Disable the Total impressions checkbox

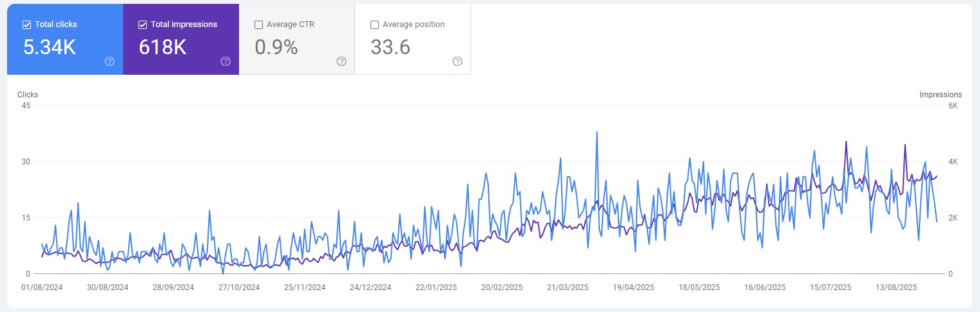pyautogui.click(x=142, y=25)
